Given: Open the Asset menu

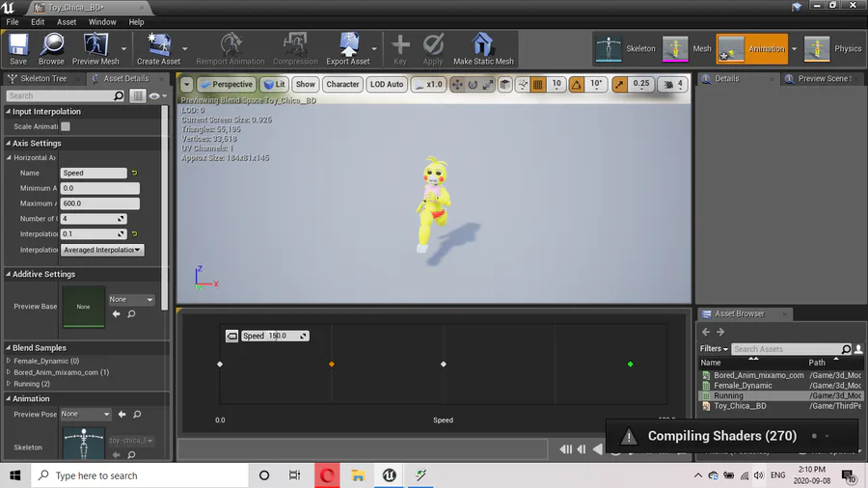Looking at the screenshot, I should pos(67,22).
